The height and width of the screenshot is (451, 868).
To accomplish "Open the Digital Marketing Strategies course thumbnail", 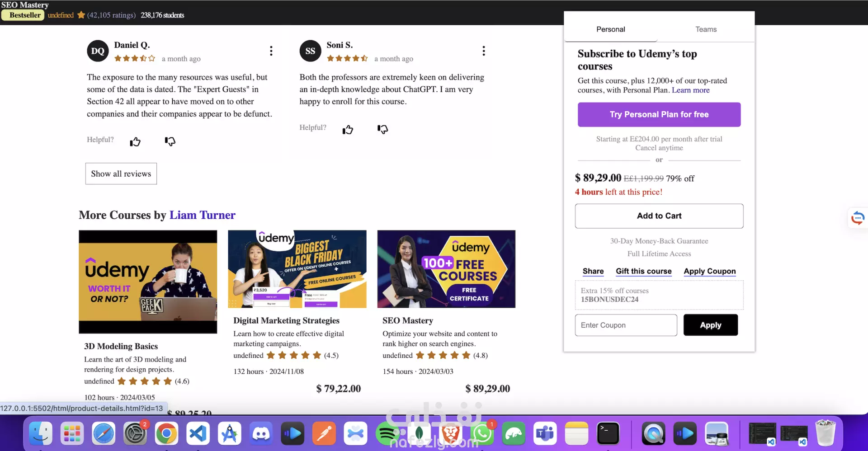I will coord(297,269).
